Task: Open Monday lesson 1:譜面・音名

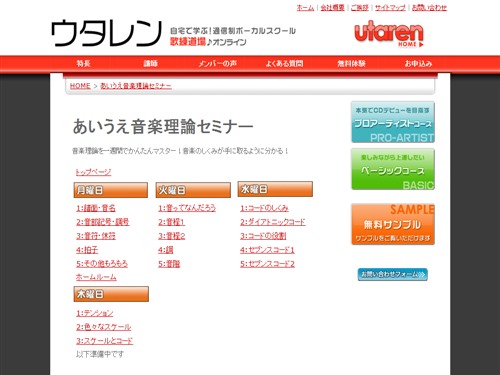Action: tap(96, 208)
